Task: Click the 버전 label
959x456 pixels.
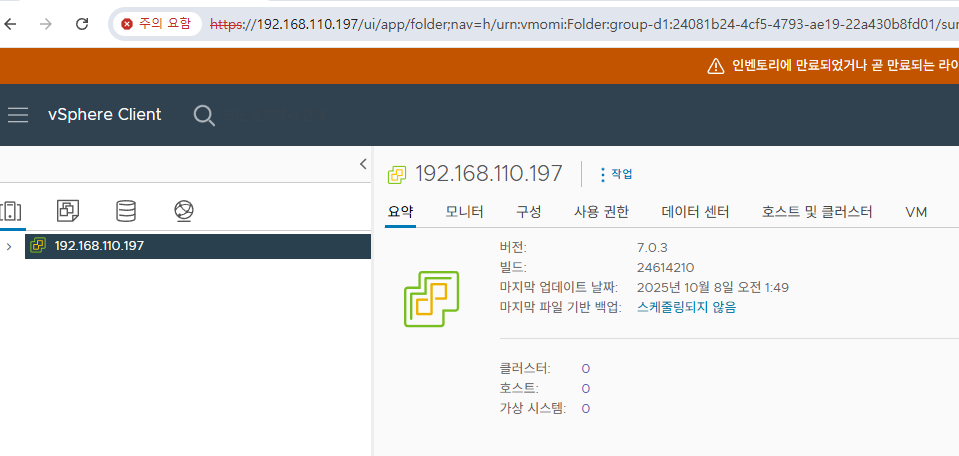Action: (x=513, y=248)
